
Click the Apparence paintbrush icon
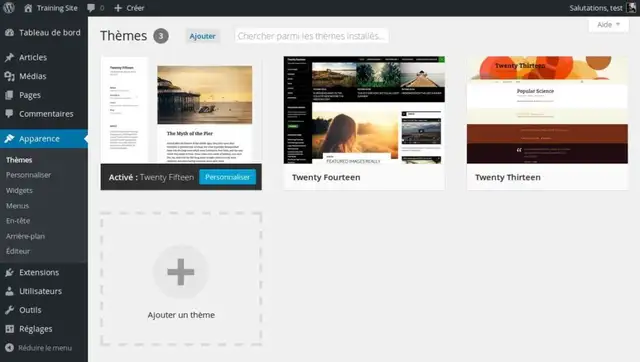[x=9, y=138]
